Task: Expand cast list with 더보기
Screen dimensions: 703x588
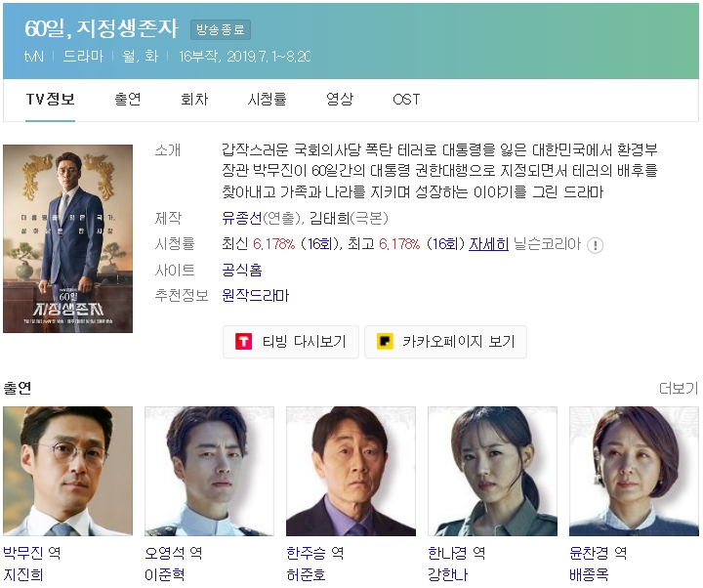Action: click(x=679, y=388)
